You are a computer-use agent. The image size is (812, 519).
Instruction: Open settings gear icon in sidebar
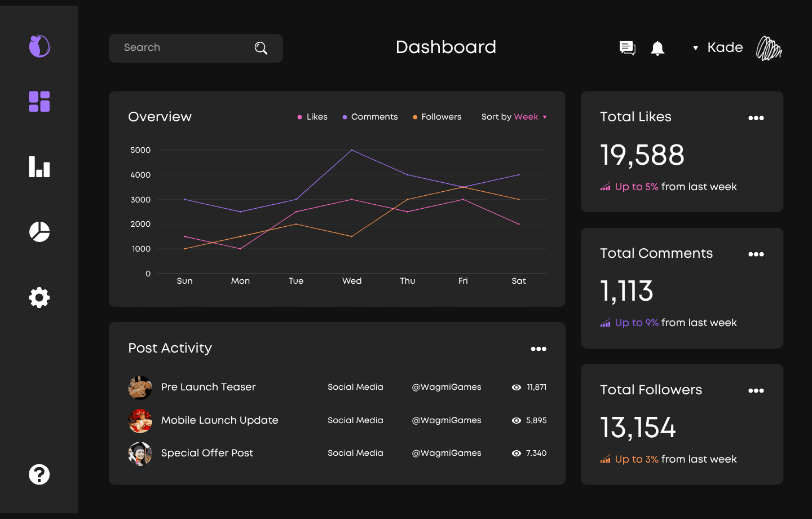[39, 297]
